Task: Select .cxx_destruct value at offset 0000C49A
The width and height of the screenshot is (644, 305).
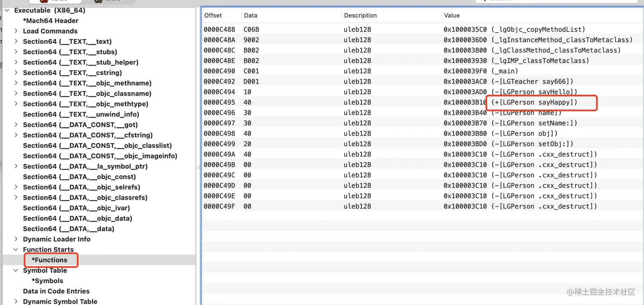Action: [520, 154]
